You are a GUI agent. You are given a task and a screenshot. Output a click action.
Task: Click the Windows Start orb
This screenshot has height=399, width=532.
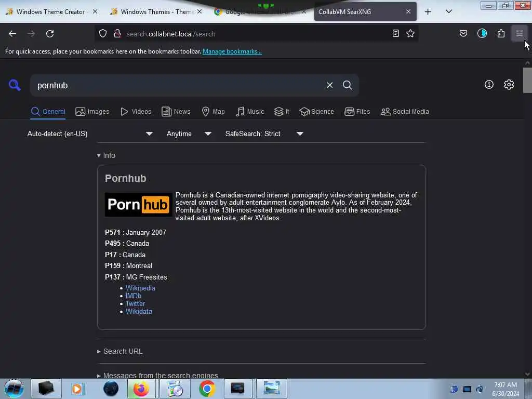point(14,389)
